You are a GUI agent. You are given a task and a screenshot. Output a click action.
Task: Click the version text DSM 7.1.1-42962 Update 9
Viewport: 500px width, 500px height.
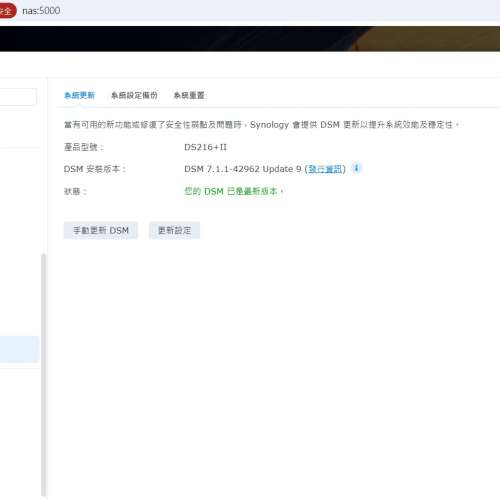click(x=243, y=169)
